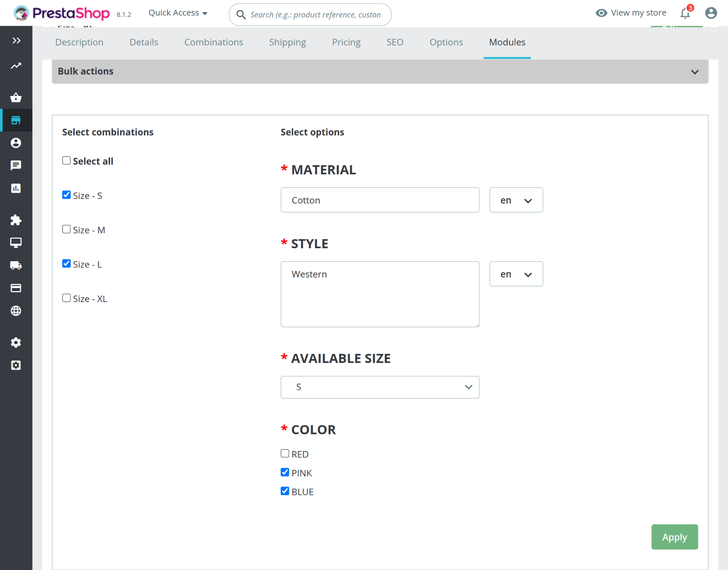This screenshot has width=728, height=570.
Task: Tick the Size - M combination
Action: pyautogui.click(x=66, y=229)
